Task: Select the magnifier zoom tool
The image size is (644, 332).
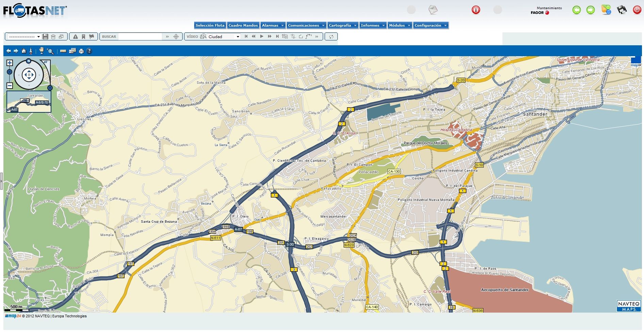Action: coord(50,51)
